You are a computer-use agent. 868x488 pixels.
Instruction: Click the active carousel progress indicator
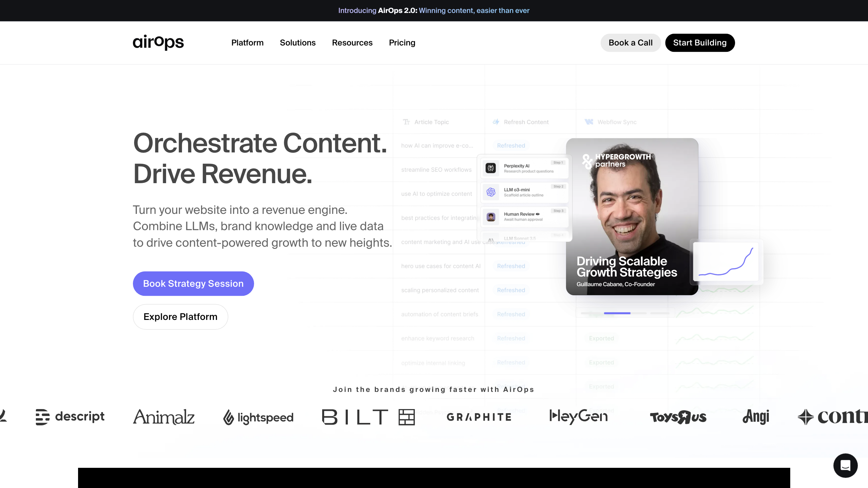[617, 313]
